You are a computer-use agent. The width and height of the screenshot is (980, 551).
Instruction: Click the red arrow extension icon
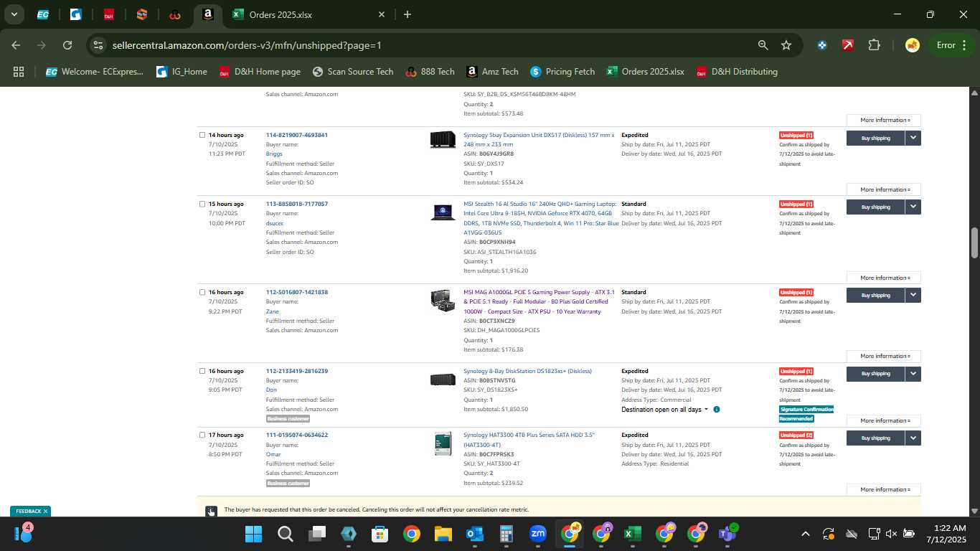pyautogui.click(x=848, y=45)
